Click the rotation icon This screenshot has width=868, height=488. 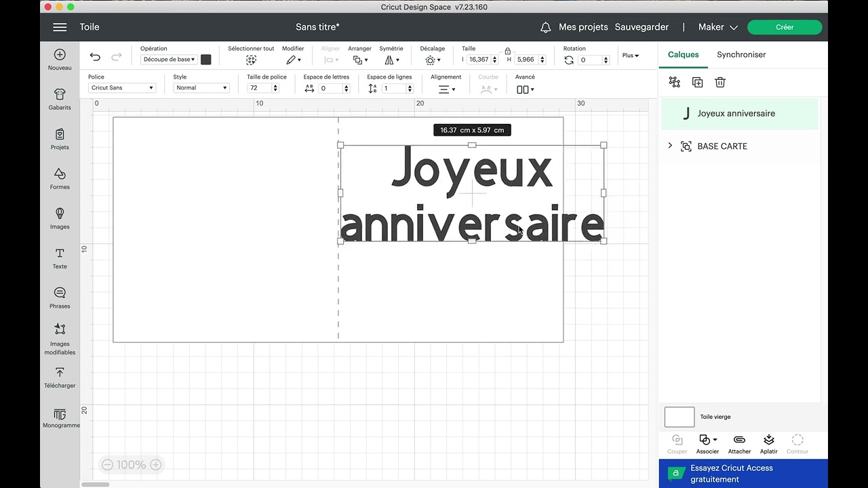(x=569, y=60)
